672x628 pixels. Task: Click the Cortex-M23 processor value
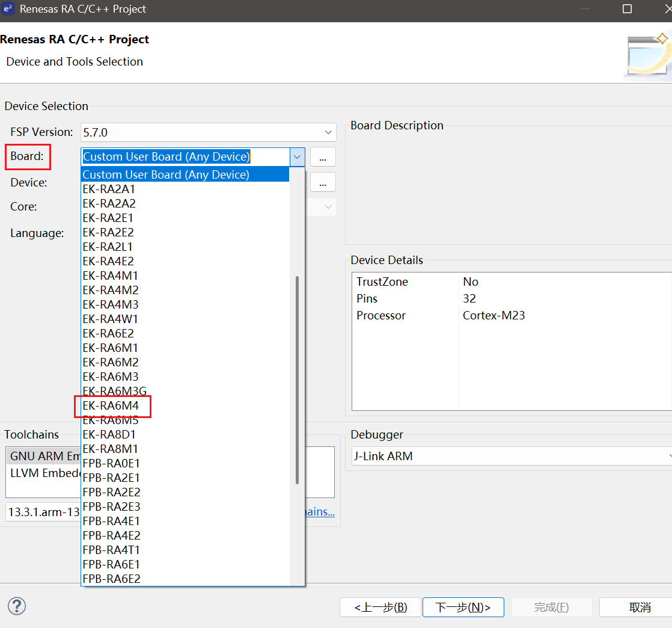493,315
